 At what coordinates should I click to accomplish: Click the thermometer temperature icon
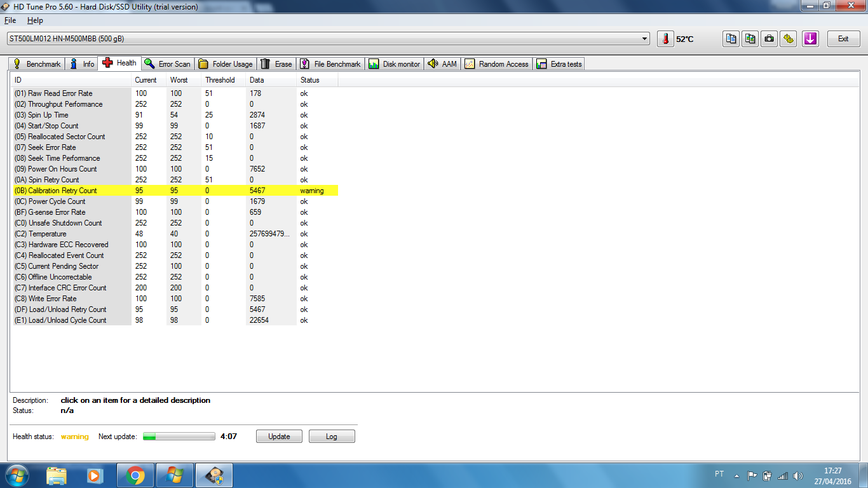[x=665, y=39]
